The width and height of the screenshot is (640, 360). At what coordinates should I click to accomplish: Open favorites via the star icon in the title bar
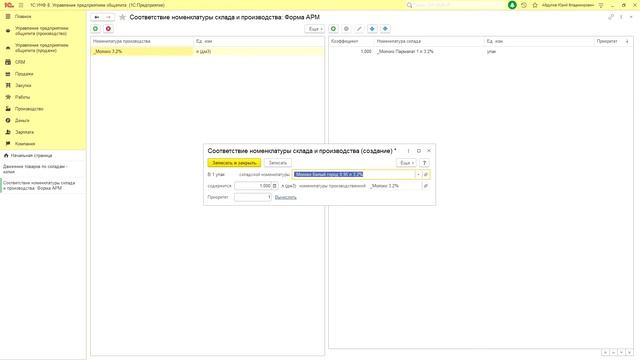(x=535, y=5)
